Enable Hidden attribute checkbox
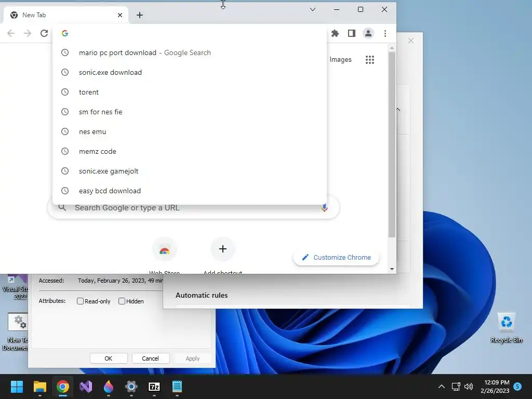This screenshot has width=532, height=399. pos(122,301)
